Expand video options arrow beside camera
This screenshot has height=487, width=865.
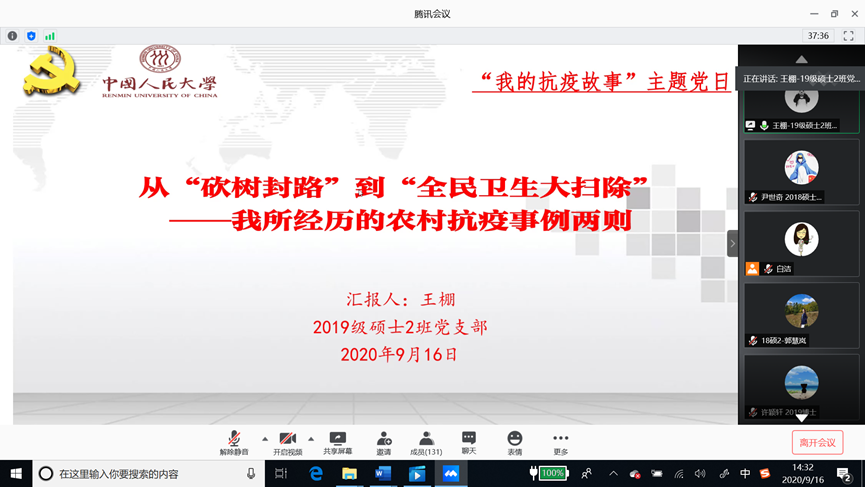coord(311,439)
